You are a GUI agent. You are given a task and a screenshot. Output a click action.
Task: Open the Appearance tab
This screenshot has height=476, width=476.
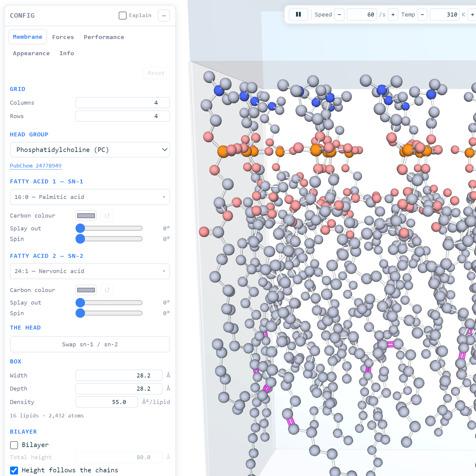pos(31,53)
